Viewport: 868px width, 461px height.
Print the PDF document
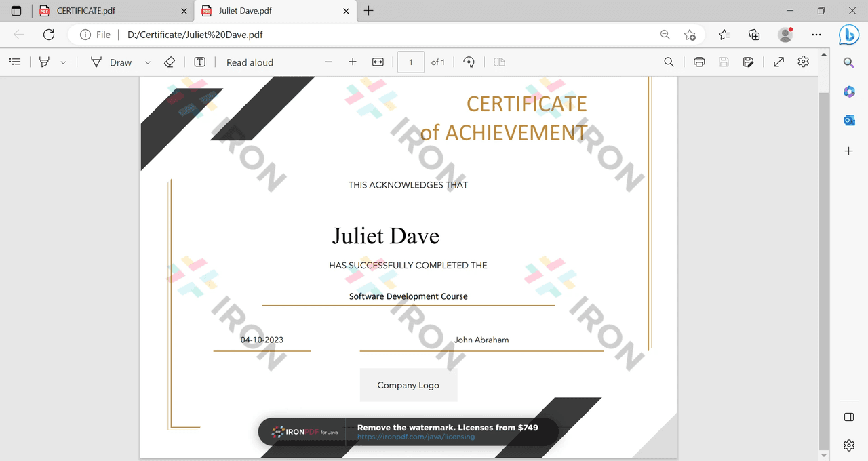699,62
